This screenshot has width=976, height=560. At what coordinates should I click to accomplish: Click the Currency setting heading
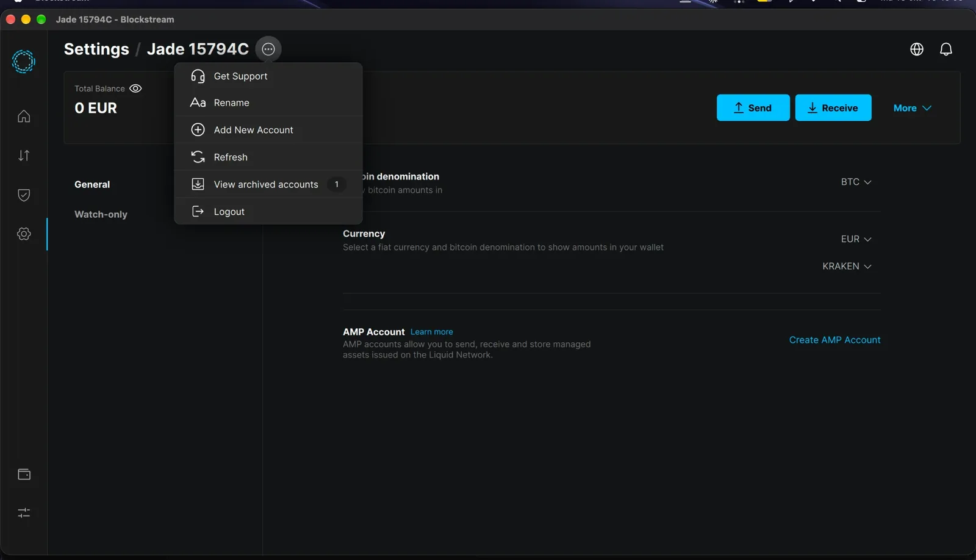point(364,234)
